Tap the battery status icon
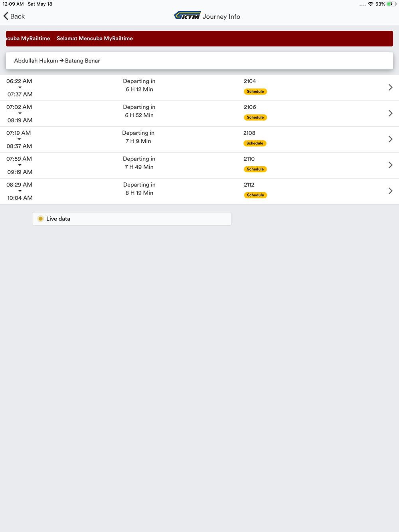Viewport: 399px width, 532px height. pos(391,4)
